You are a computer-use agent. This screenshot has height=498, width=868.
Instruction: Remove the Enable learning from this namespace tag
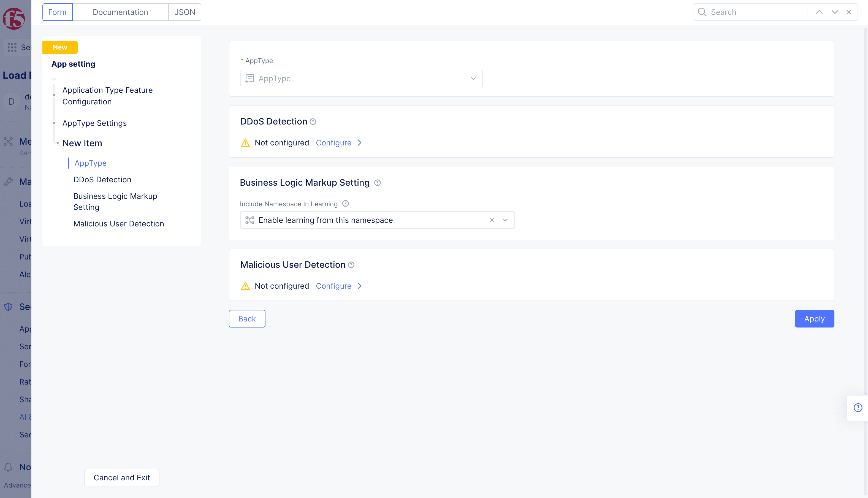(x=491, y=220)
